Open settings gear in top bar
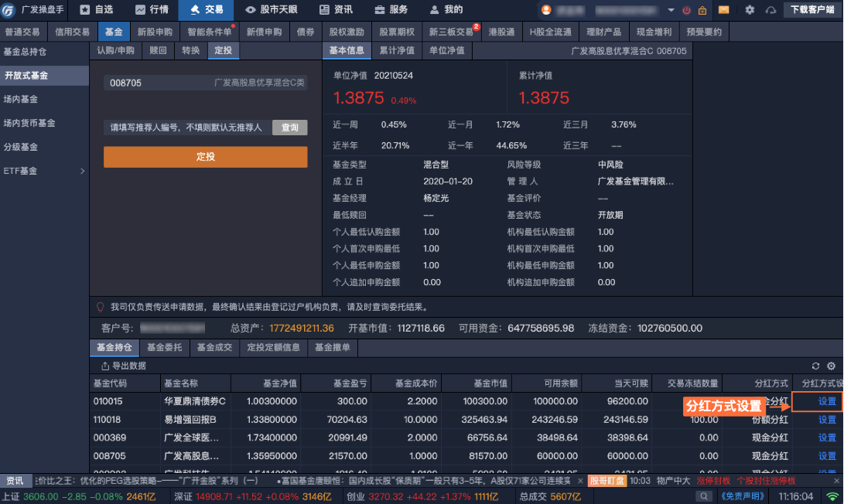 [749, 10]
